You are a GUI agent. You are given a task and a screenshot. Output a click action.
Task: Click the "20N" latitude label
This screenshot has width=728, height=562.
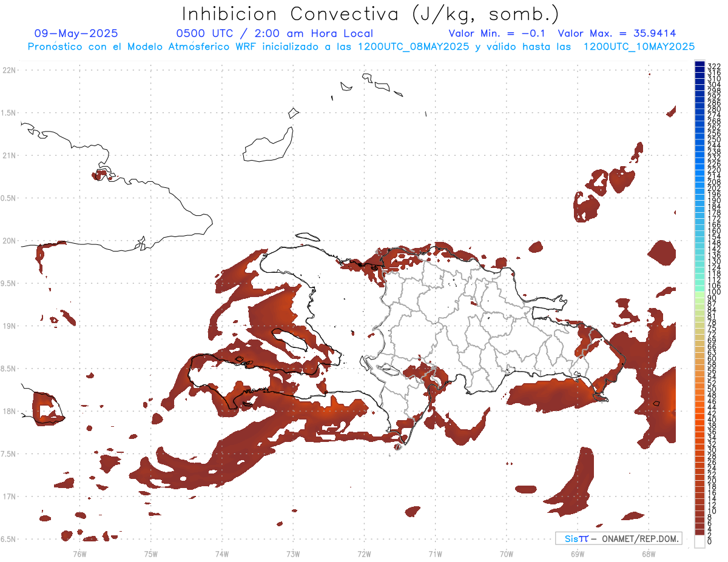pyautogui.click(x=8, y=241)
